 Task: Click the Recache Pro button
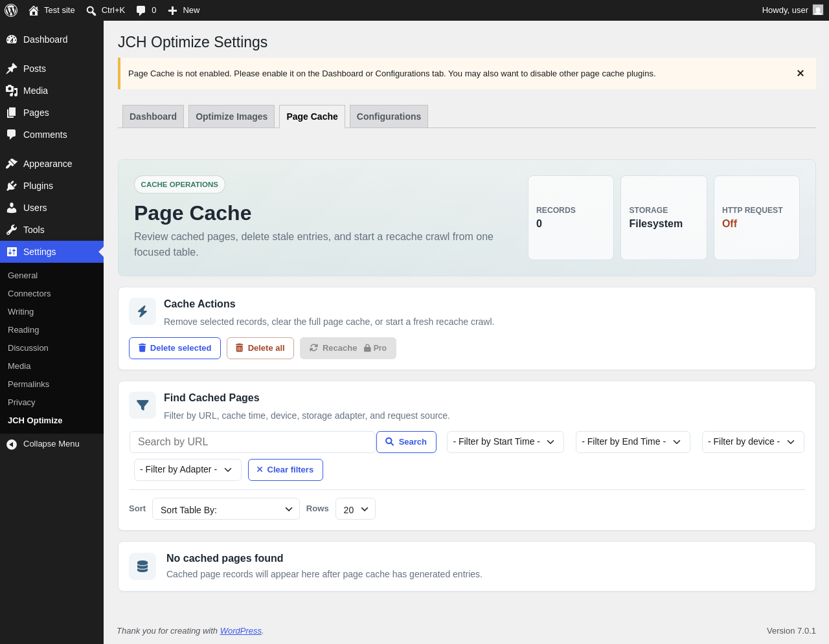point(348,348)
